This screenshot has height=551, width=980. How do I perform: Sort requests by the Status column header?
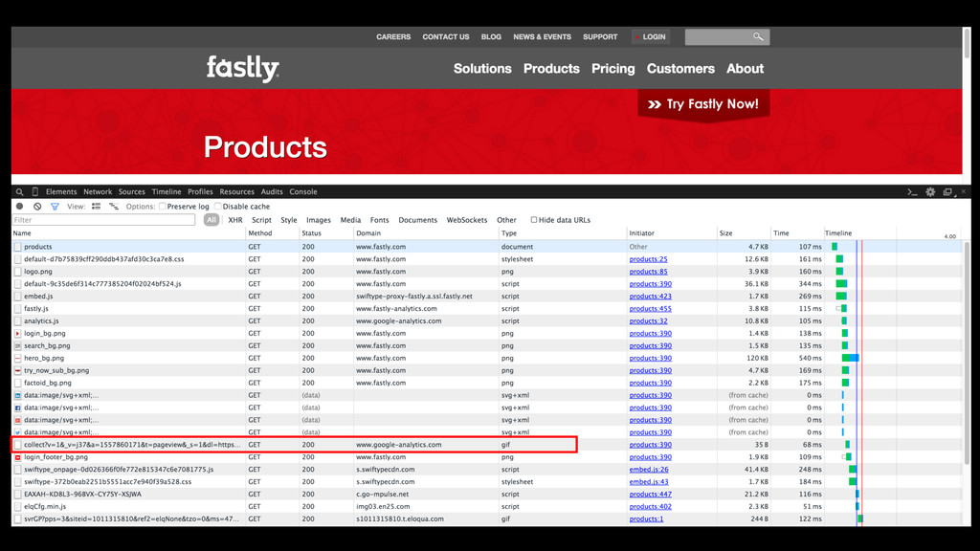click(325, 233)
